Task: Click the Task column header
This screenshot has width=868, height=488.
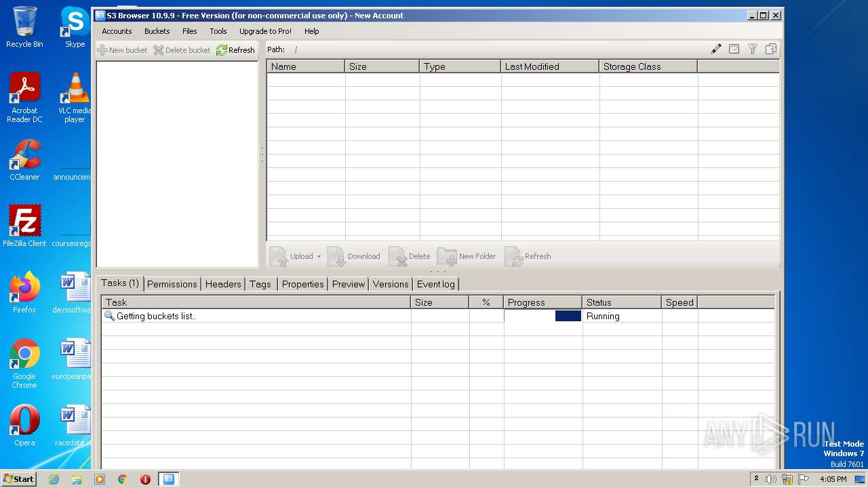Action: [x=256, y=302]
